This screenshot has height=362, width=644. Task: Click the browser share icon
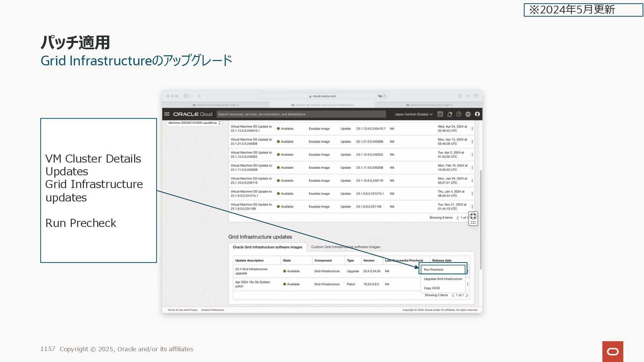460,96
